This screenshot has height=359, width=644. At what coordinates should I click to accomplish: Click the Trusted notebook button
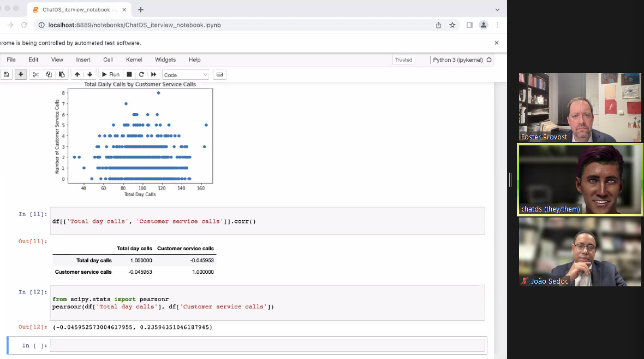coord(403,60)
